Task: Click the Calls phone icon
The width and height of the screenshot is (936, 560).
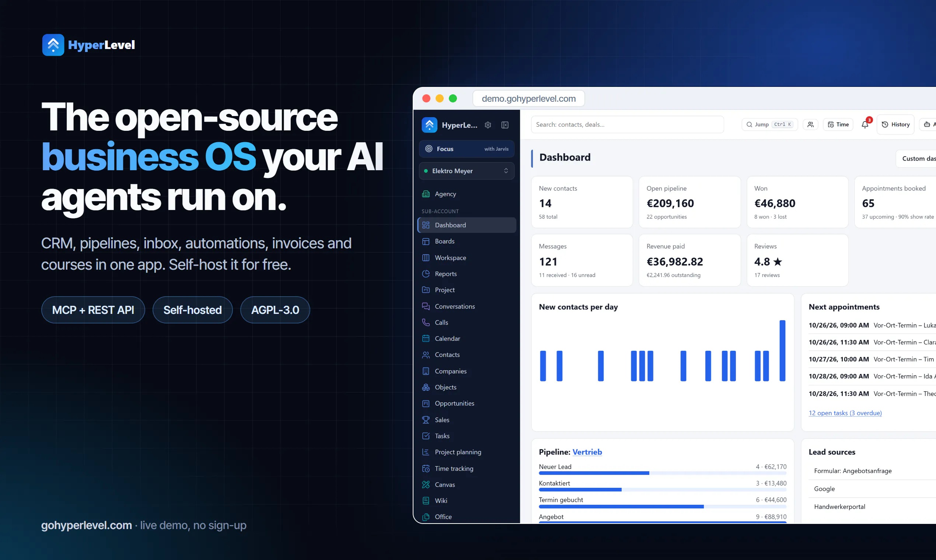Action: 426,322
